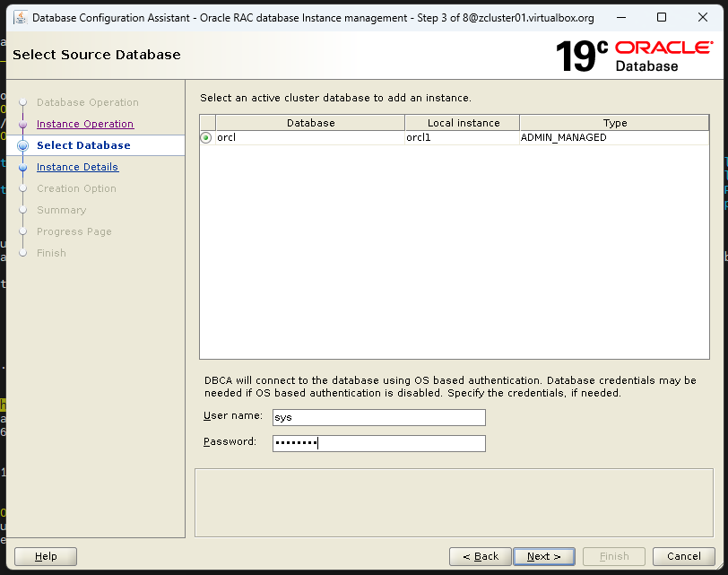
Task: Click the orcl1 local instance cell
Action: [x=463, y=137]
